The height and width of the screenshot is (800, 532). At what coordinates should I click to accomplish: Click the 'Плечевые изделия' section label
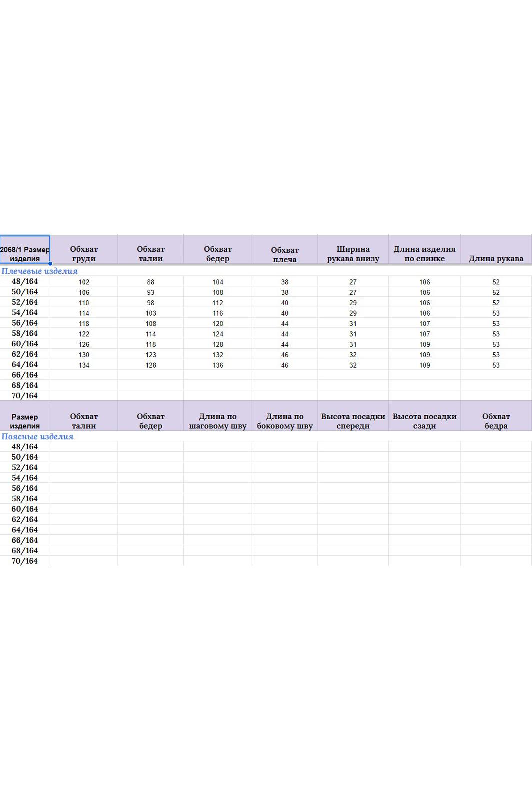click(x=39, y=271)
